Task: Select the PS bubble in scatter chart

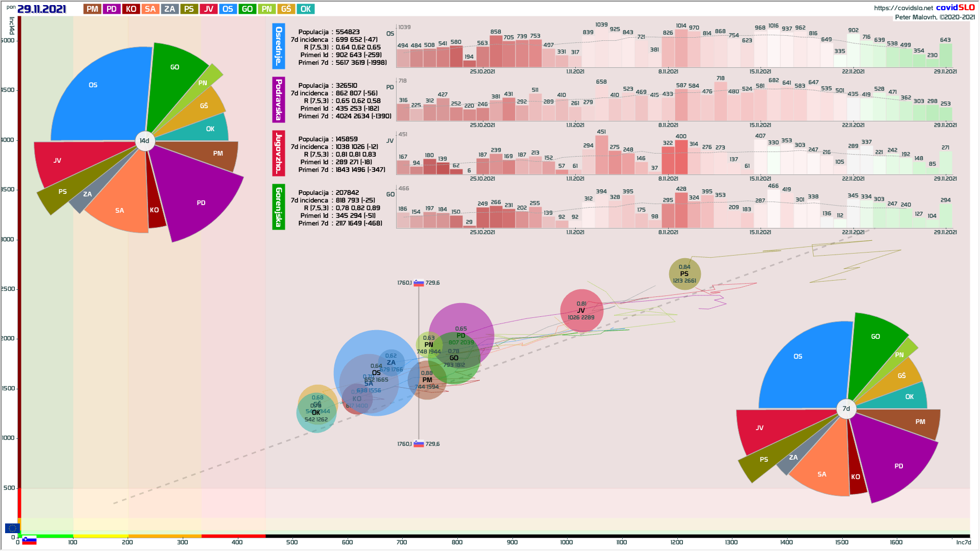Action: coord(684,274)
